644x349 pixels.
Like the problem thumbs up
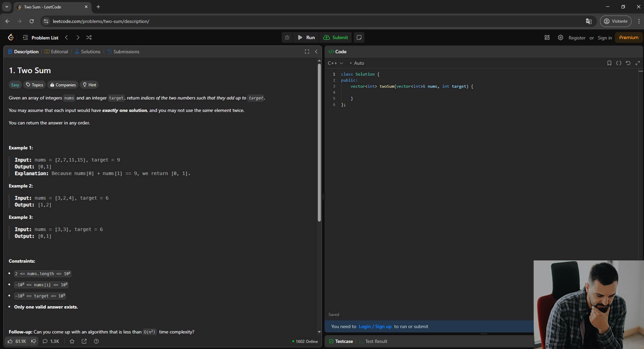pyautogui.click(x=16, y=341)
